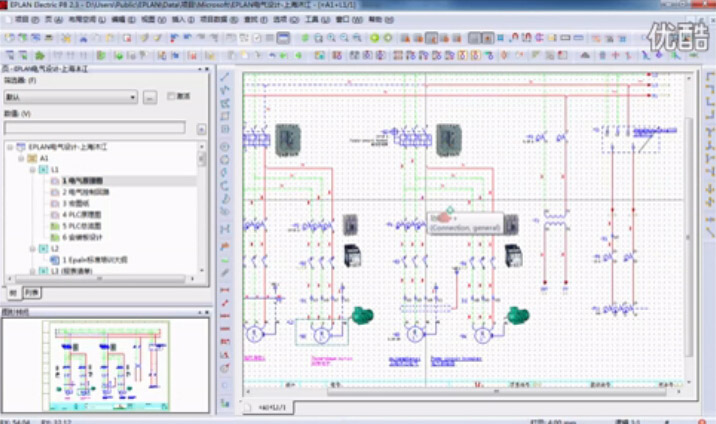Viewport: 716px width, 424px height.
Task: Switch to the 列表 tab
Action: pos(32,293)
